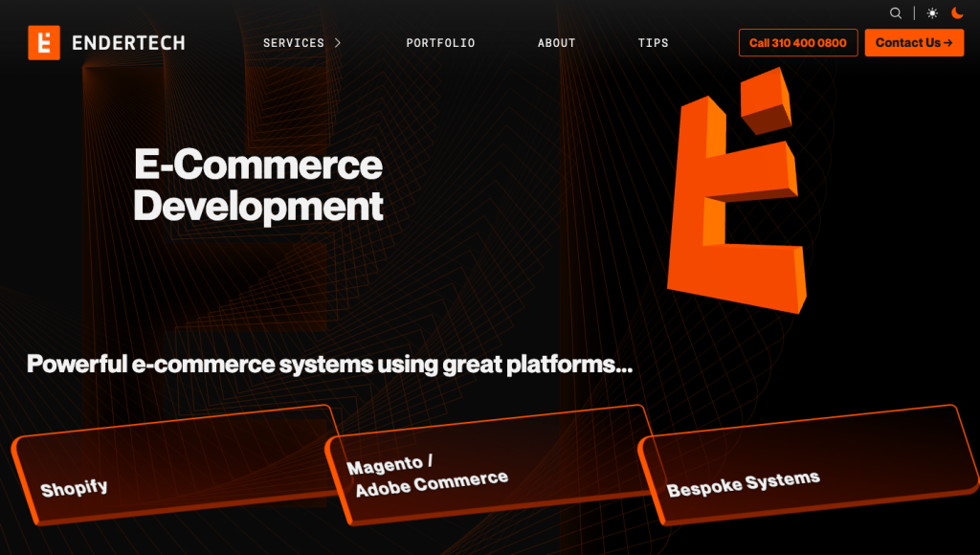Navigate to the Tips section
Image resolution: width=980 pixels, height=555 pixels.
tap(653, 43)
